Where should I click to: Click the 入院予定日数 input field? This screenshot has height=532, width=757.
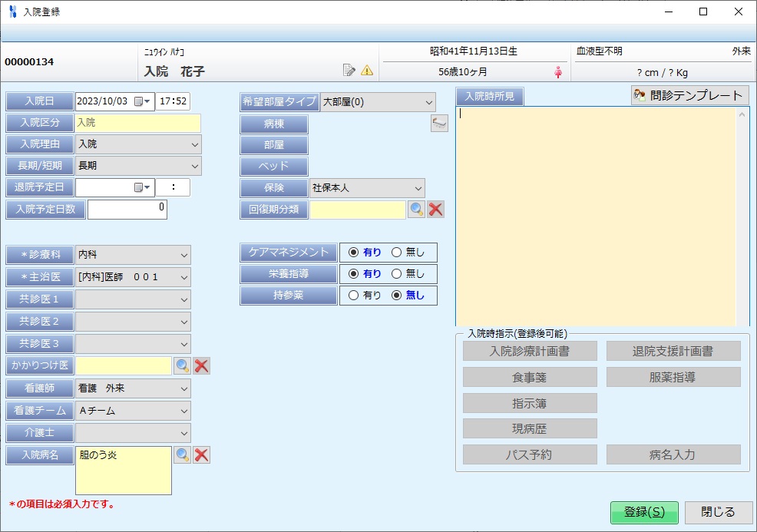(127, 210)
